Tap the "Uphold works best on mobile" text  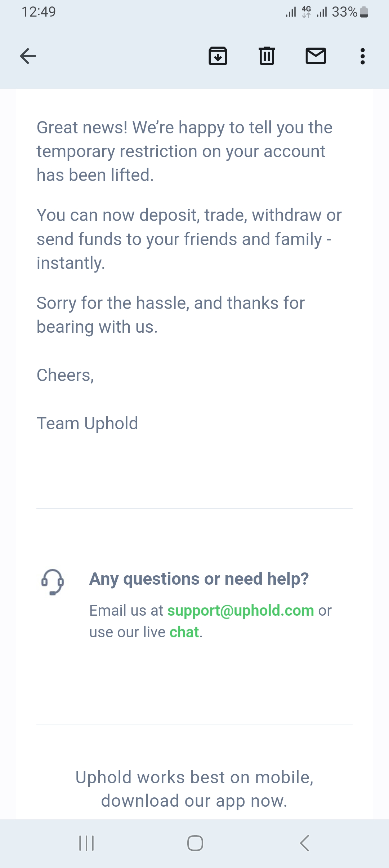pyautogui.click(x=194, y=789)
